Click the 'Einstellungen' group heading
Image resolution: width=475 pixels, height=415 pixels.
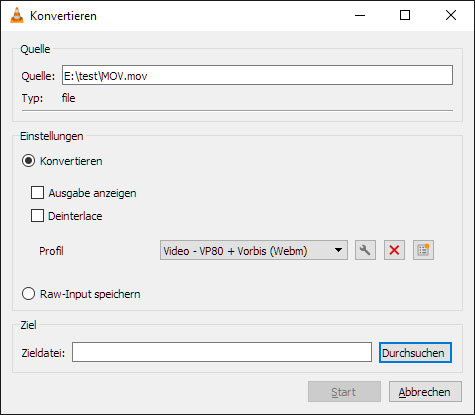[x=52, y=136]
